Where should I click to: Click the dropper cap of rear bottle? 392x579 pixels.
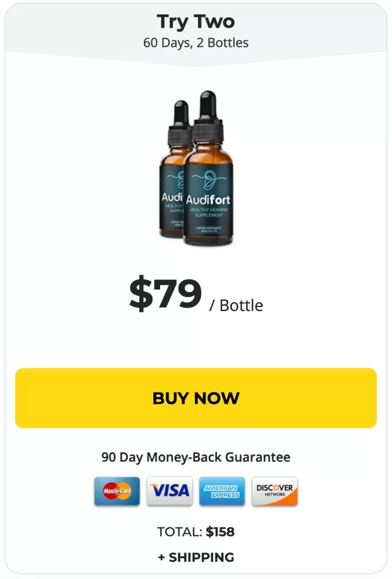click(x=180, y=122)
